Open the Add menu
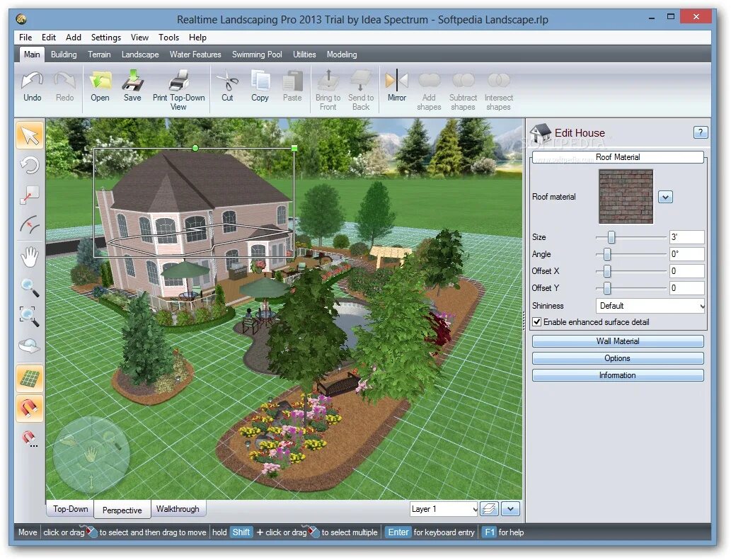The height and width of the screenshot is (560, 731). pyautogui.click(x=73, y=38)
